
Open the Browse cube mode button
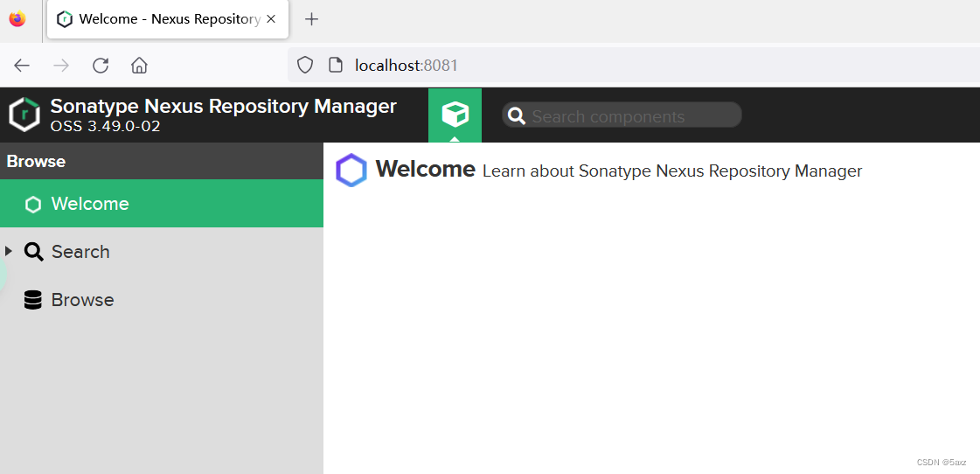(455, 115)
